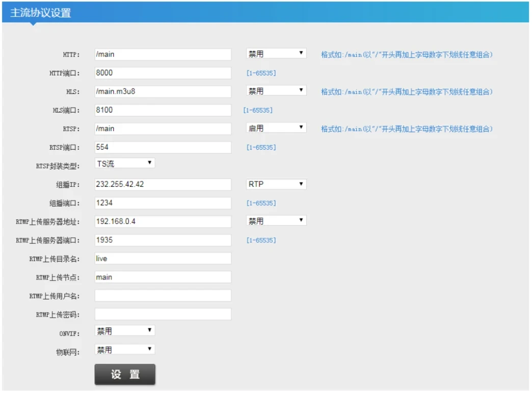Image resolution: width=532 pixels, height=393 pixels.
Task: Click the HTTP path field containing /main
Action: coord(163,54)
